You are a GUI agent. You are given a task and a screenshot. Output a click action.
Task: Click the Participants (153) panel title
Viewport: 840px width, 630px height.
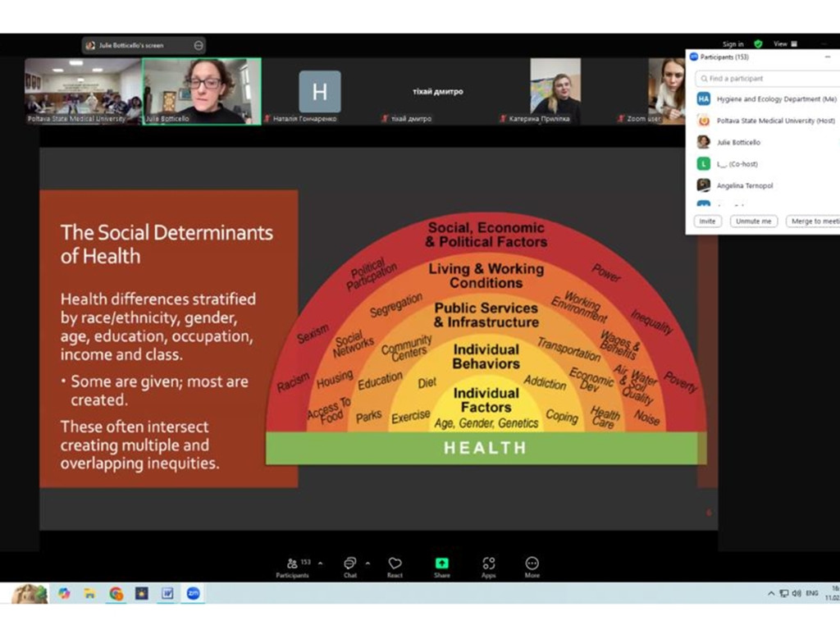(x=724, y=57)
